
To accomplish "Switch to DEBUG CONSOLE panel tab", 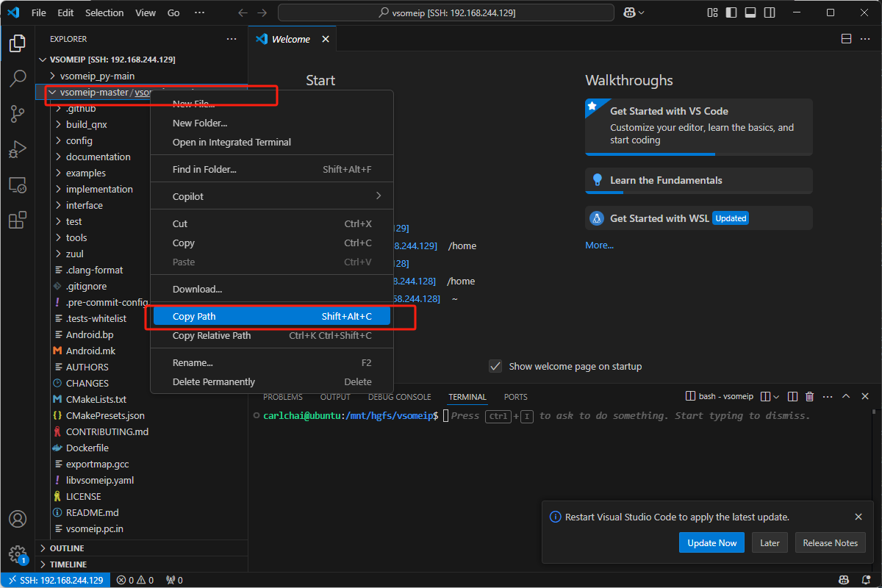I will 400,397.
